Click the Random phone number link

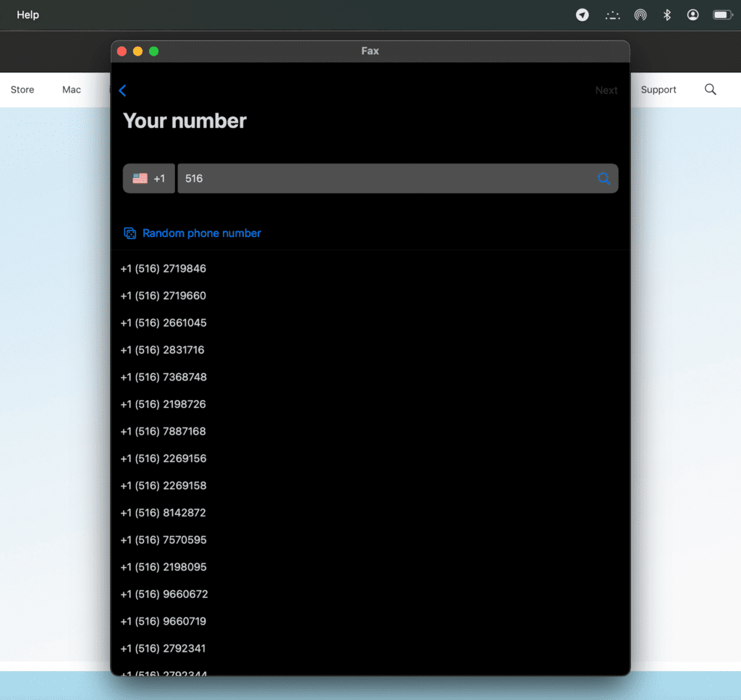pos(201,233)
